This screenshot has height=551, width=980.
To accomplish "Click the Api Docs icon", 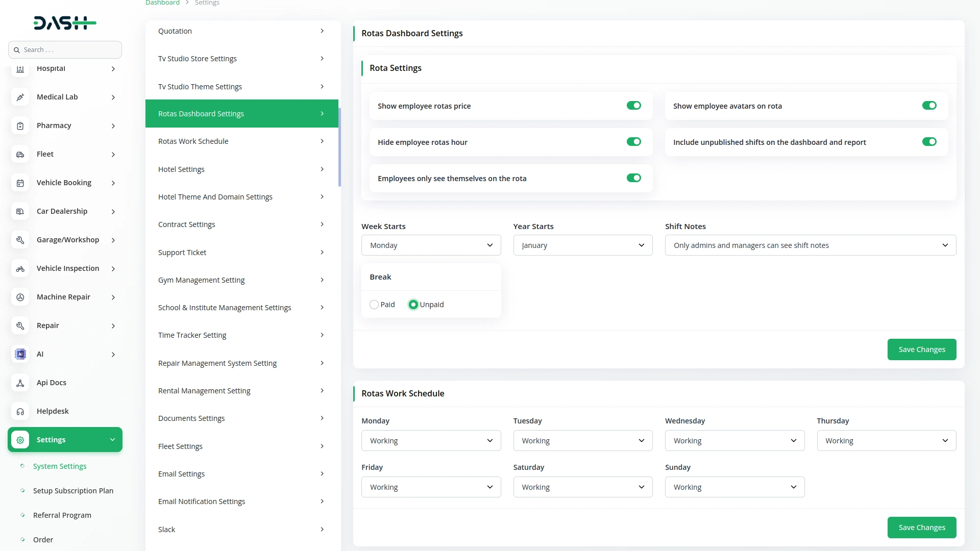I will click(20, 383).
